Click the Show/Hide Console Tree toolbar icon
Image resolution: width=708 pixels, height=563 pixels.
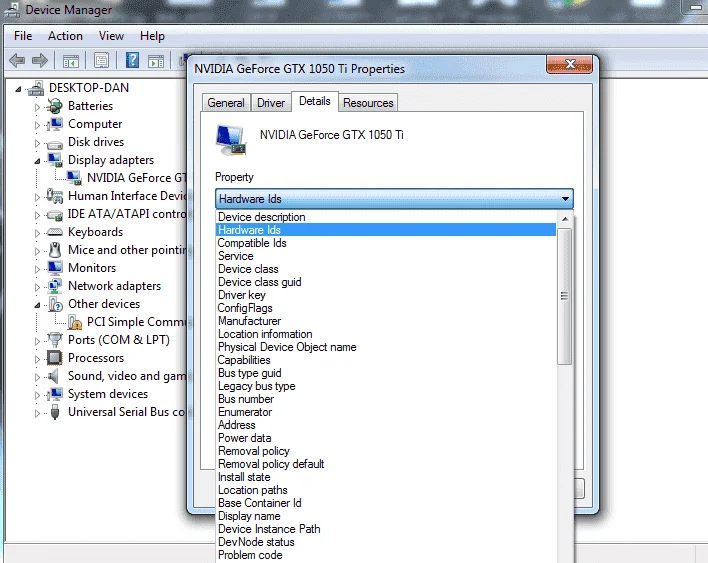(71, 60)
